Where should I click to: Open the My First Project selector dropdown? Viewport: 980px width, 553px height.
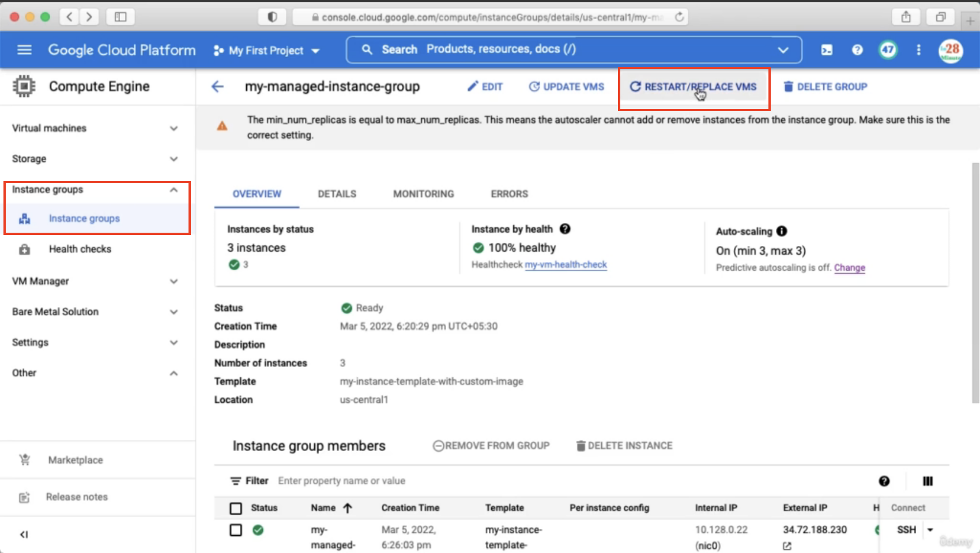pos(266,51)
